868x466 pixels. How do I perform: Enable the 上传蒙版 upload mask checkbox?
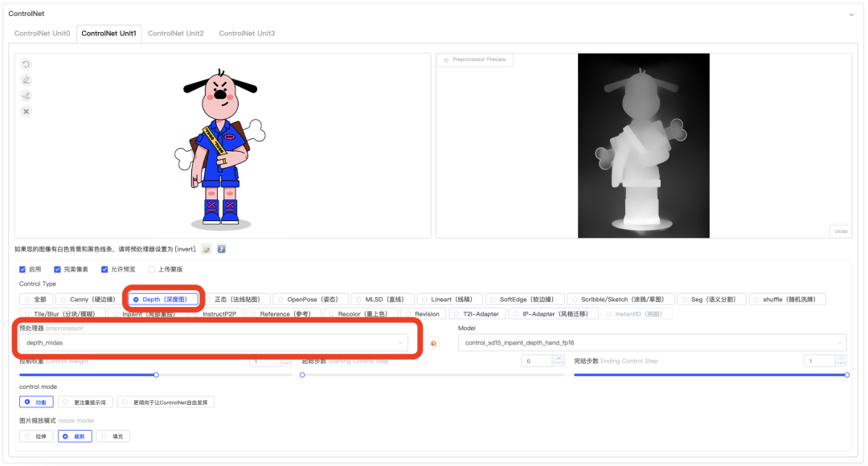tap(152, 269)
